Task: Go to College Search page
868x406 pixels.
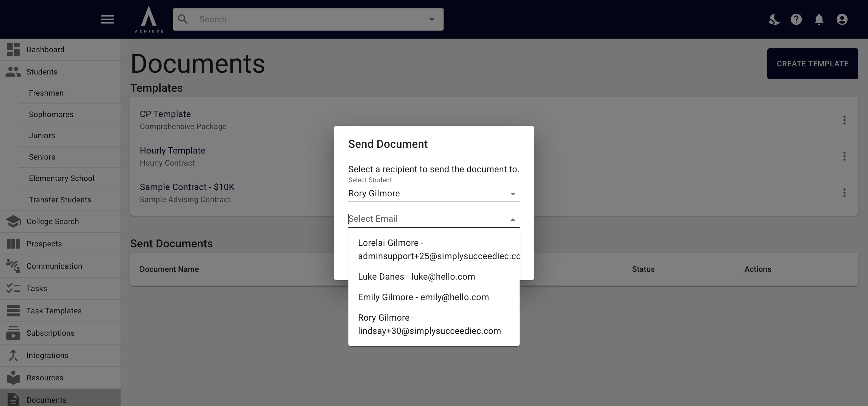Action: pyautogui.click(x=60, y=221)
